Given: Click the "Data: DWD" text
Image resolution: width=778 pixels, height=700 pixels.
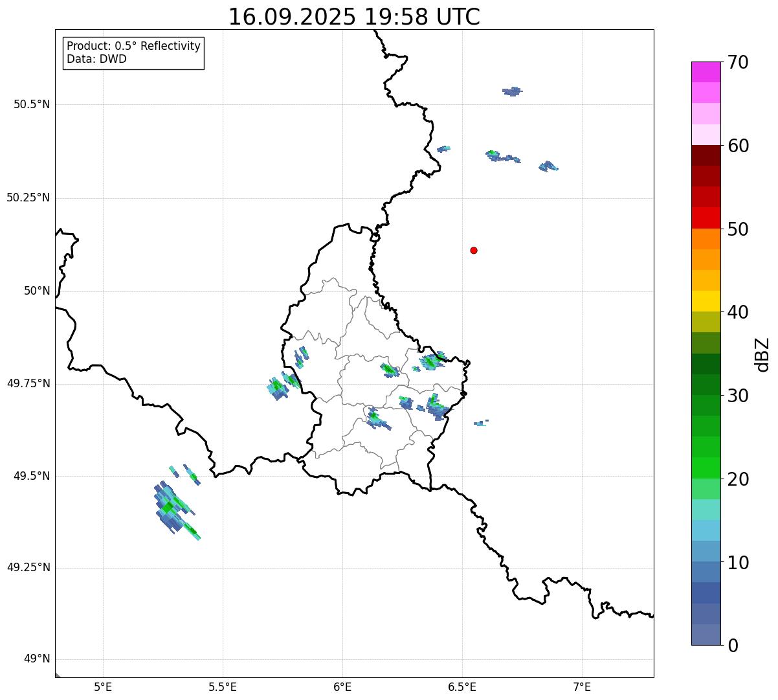Looking at the screenshot, I should tap(96, 60).
